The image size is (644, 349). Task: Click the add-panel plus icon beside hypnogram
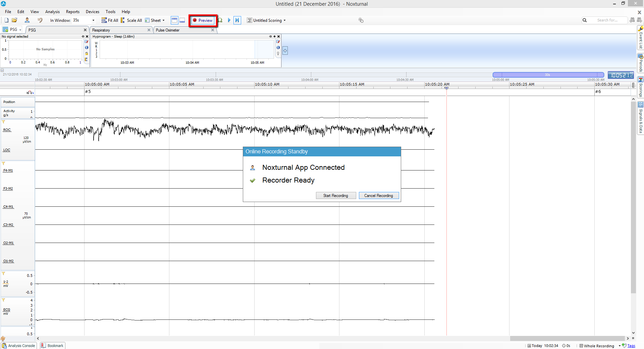pos(285,51)
